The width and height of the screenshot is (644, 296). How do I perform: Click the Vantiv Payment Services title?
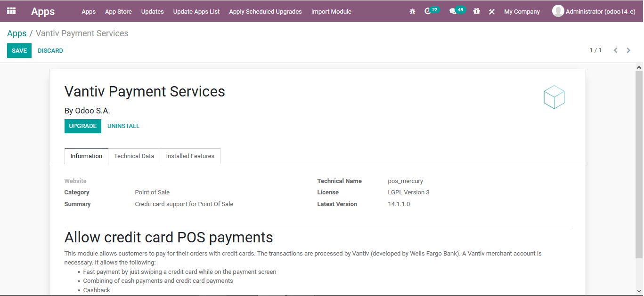[145, 91]
